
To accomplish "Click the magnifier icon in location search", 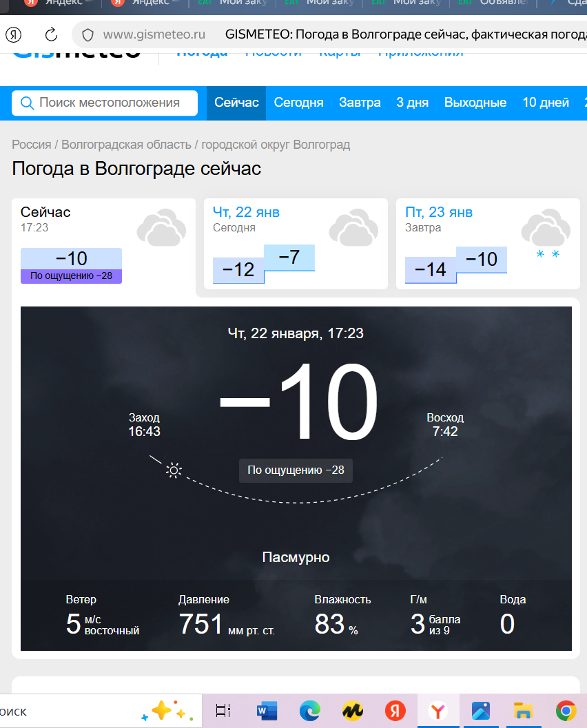I will [28, 103].
